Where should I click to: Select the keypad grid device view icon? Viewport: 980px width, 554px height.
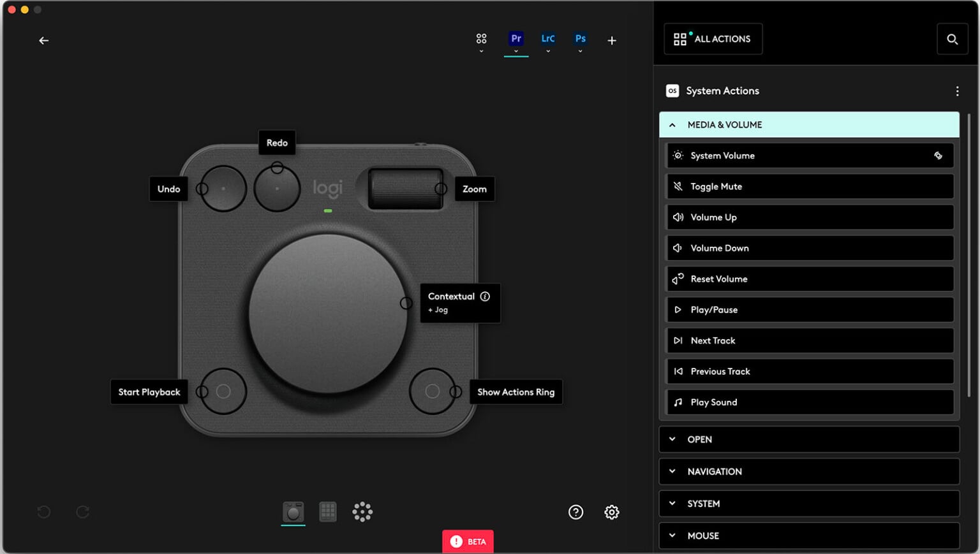328,512
